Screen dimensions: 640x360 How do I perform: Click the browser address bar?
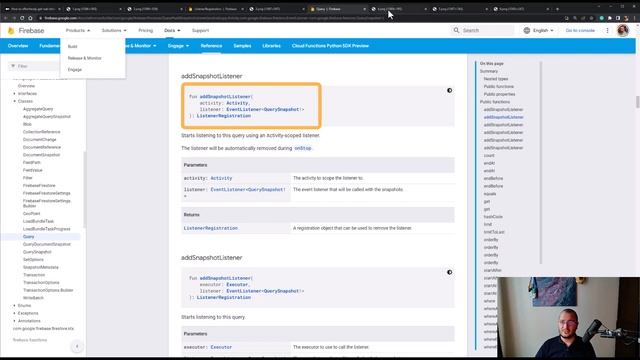coord(212,18)
